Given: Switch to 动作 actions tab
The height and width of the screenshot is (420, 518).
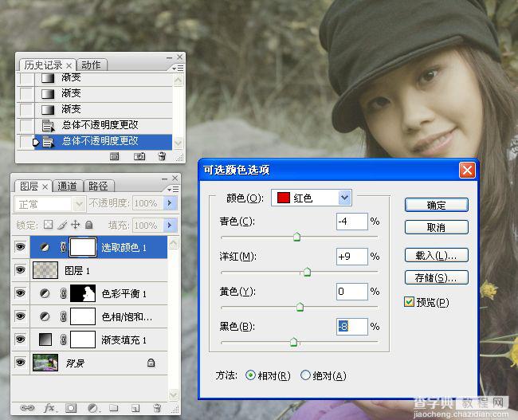Looking at the screenshot, I should pyautogui.click(x=91, y=65).
